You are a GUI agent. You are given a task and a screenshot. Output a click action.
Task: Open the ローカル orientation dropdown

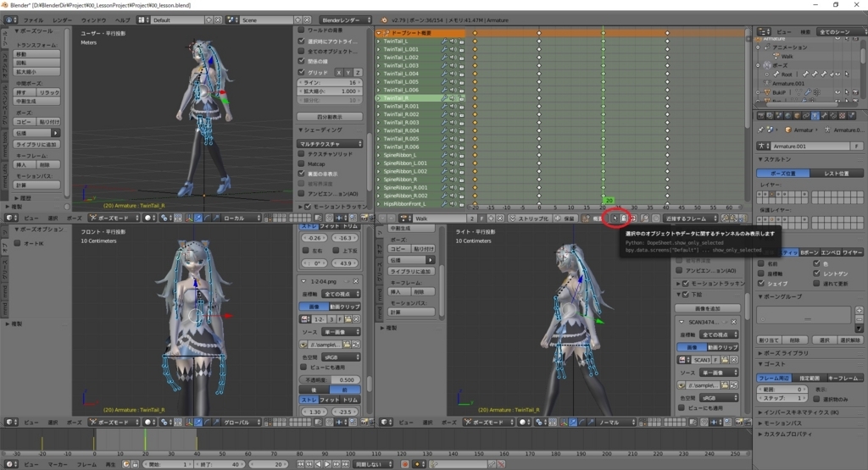[242, 218]
